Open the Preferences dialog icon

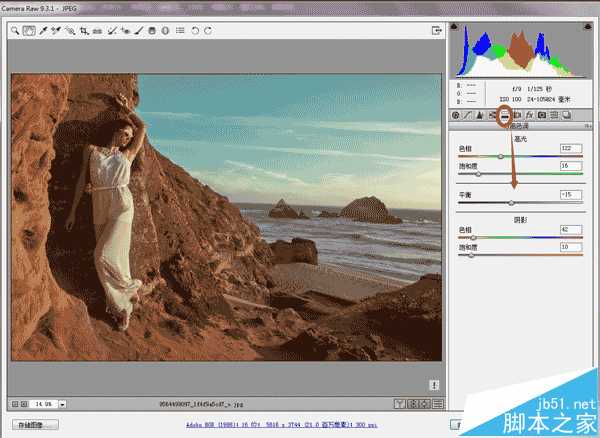pos(179,31)
